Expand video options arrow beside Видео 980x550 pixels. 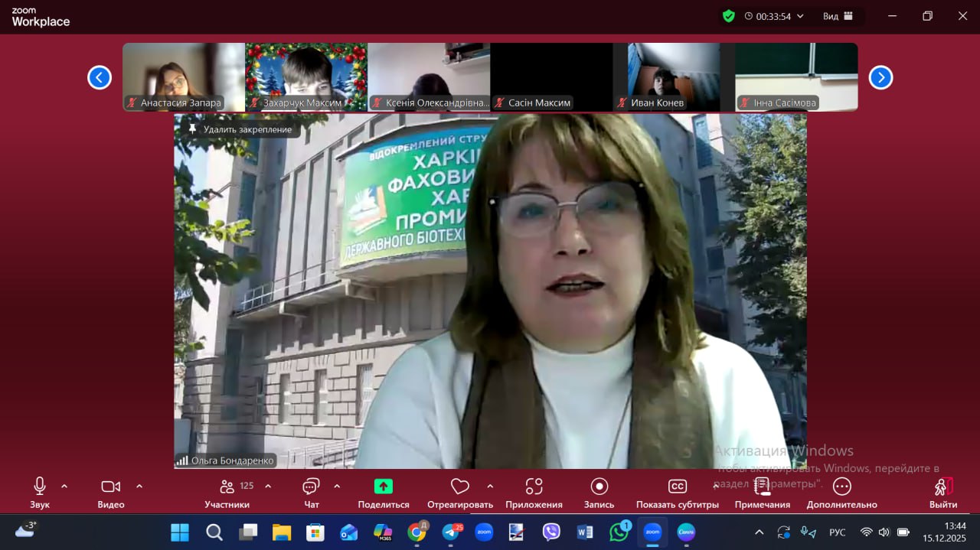coord(139,486)
